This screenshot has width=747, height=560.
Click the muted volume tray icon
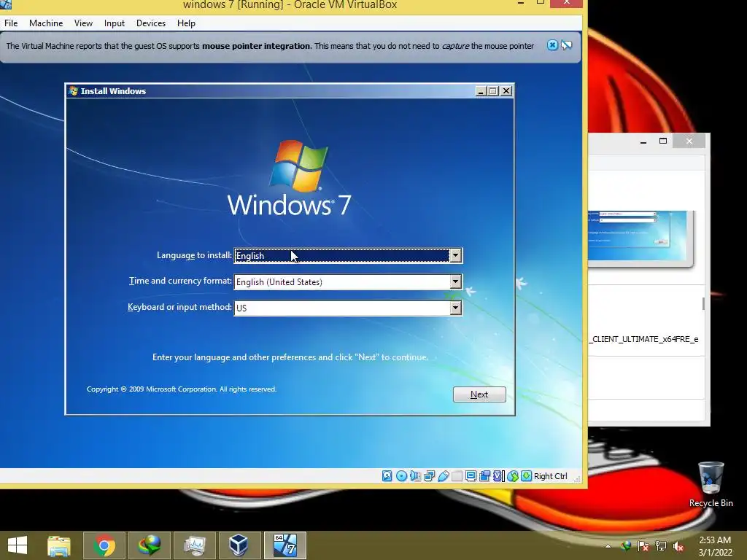[678, 546]
